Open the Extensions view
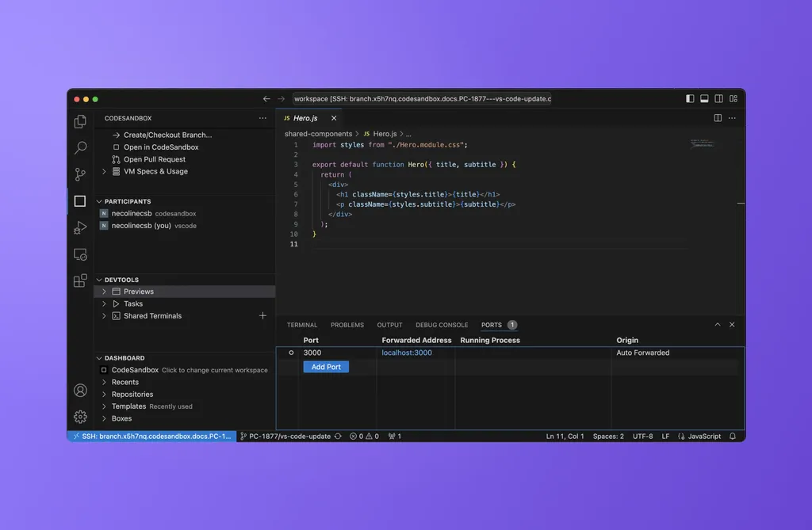This screenshot has width=812, height=530. coord(80,281)
